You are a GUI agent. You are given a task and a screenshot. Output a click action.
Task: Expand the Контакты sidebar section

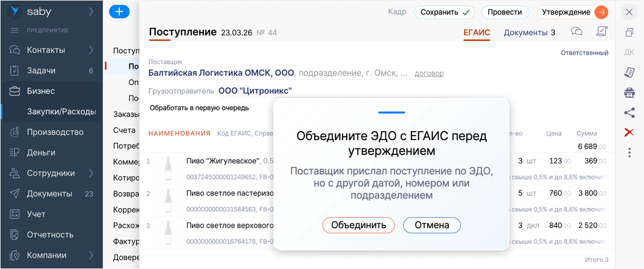click(x=91, y=50)
